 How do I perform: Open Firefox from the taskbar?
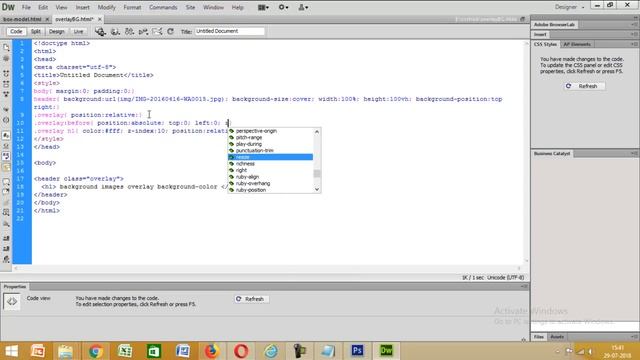(x=211, y=351)
